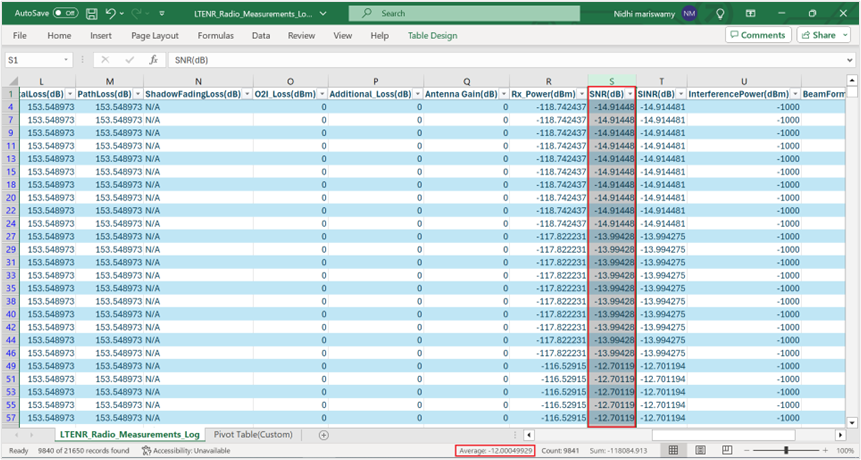Click the zoom slider in status bar

tap(786, 451)
